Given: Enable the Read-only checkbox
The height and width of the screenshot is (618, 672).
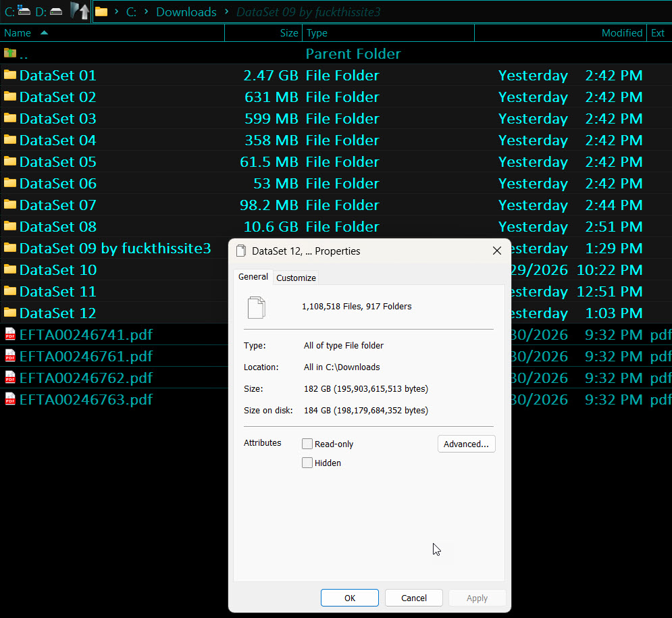Looking at the screenshot, I should tap(307, 444).
